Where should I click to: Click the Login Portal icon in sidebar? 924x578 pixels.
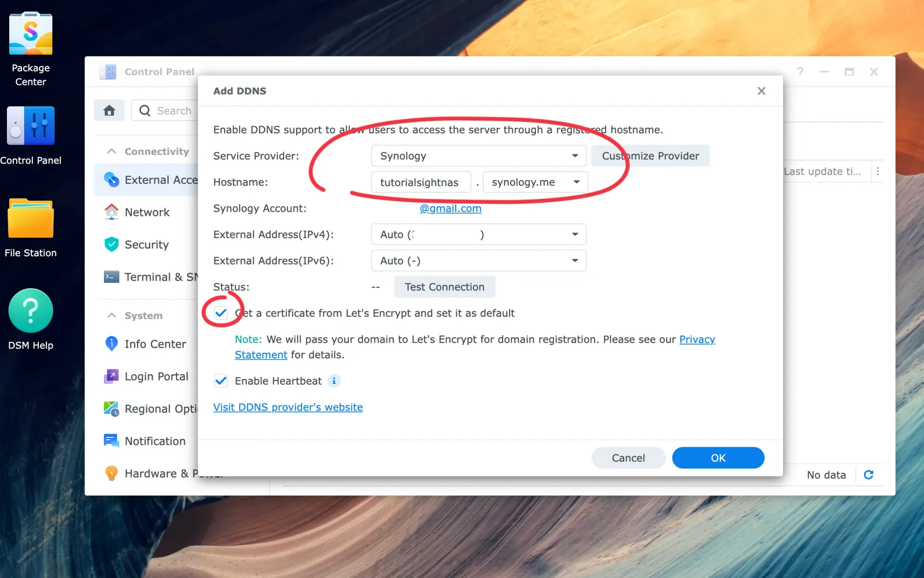pyautogui.click(x=110, y=376)
